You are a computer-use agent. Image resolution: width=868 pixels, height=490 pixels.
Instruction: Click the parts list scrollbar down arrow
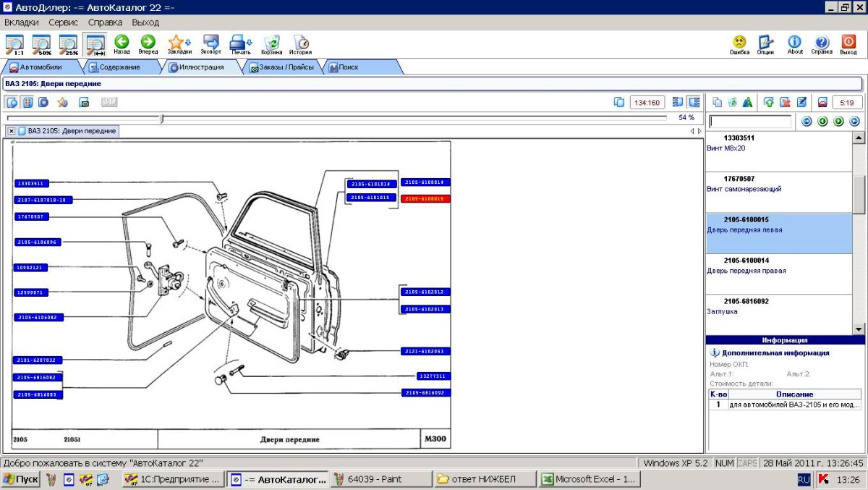click(x=859, y=329)
